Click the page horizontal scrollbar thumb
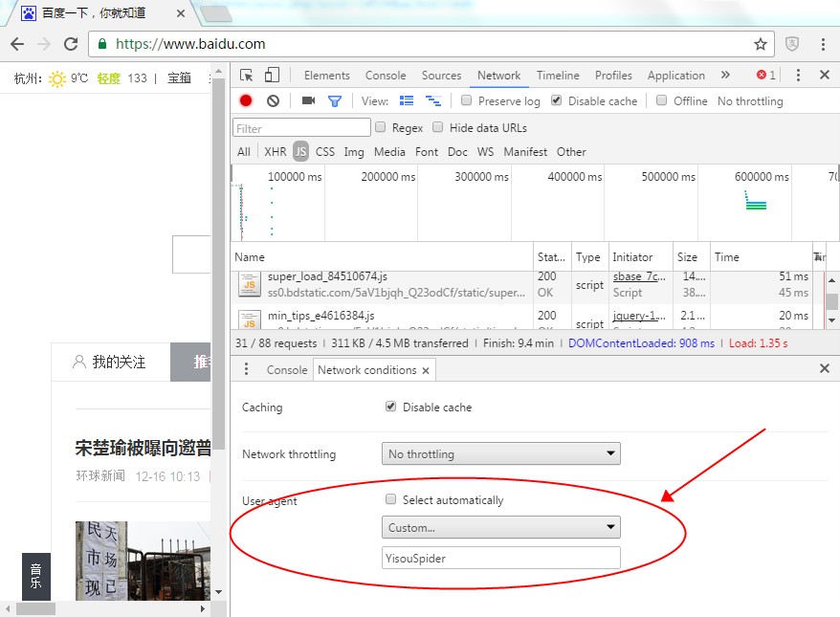This screenshot has width=840, height=617. tap(35, 609)
